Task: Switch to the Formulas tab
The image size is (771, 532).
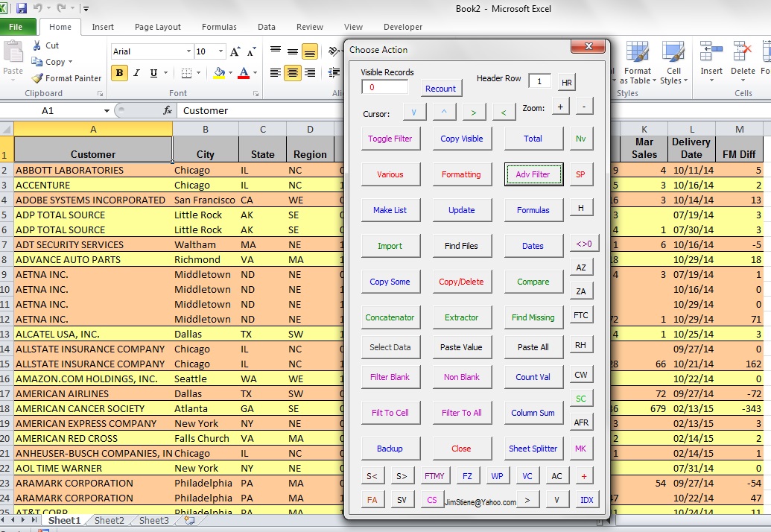Action: tap(219, 27)
